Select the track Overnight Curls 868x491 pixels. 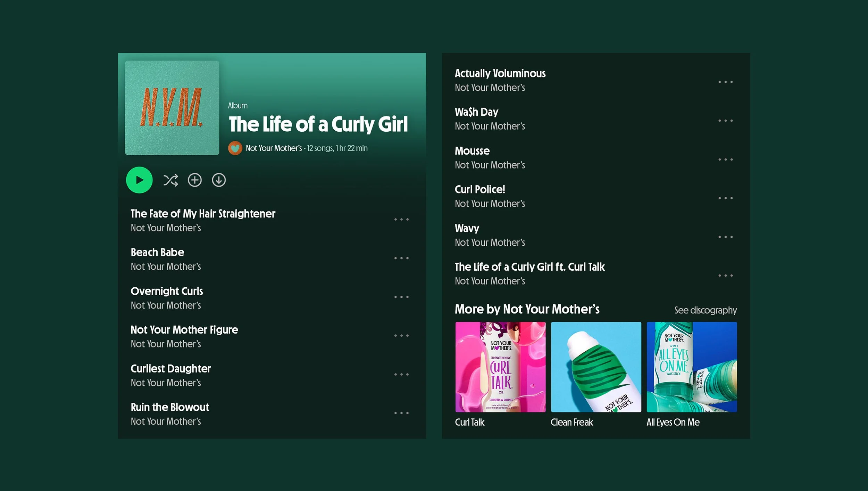pyautogui.click(x=167, y=291)
